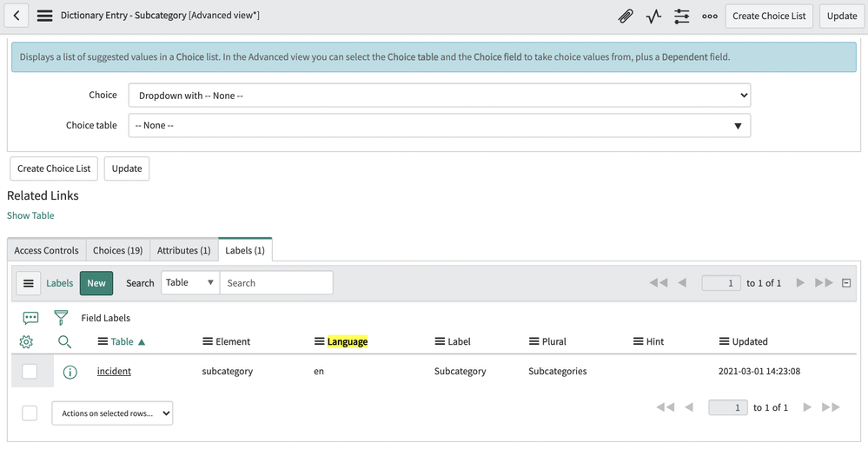
Task: Open the form context hamburger menu
Action: click(45, 16)
